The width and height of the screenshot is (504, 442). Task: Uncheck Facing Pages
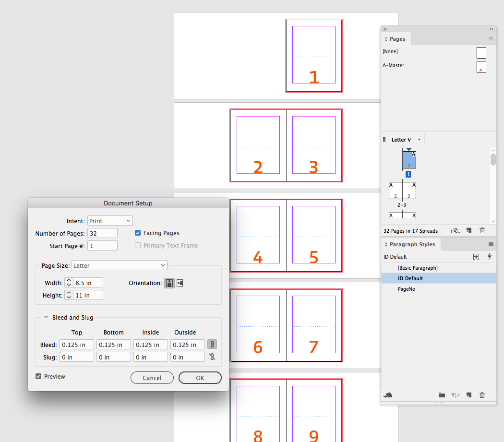[x=138, y=233]
